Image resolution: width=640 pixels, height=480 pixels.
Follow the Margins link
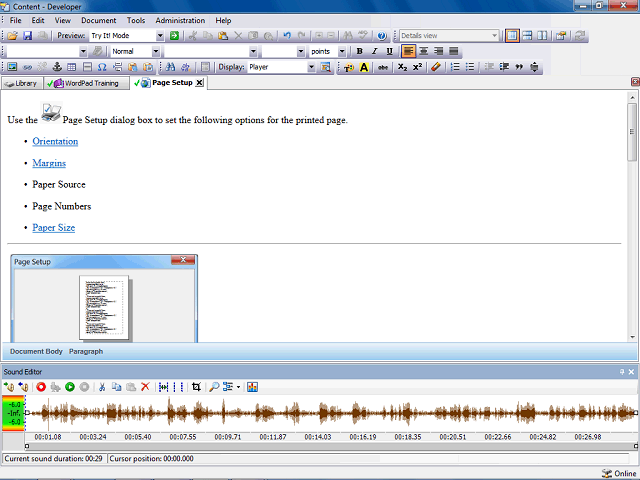[x=49, y=163]
